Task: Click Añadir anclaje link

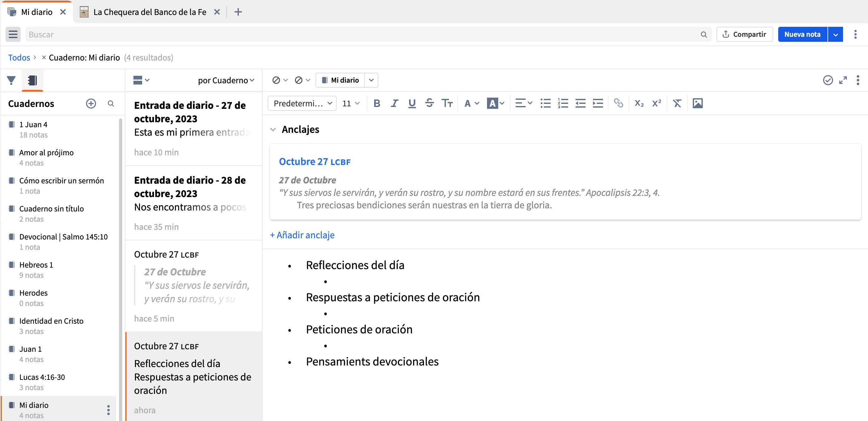Action: point(302,235)
